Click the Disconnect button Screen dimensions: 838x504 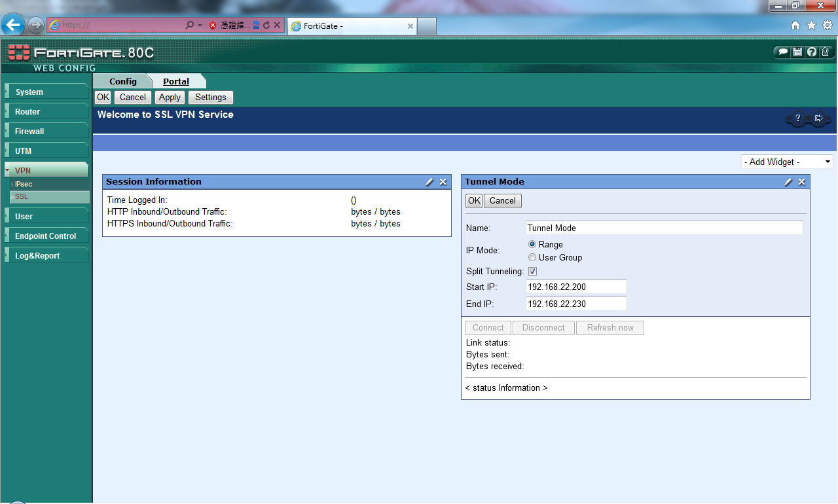coord(543,328)
